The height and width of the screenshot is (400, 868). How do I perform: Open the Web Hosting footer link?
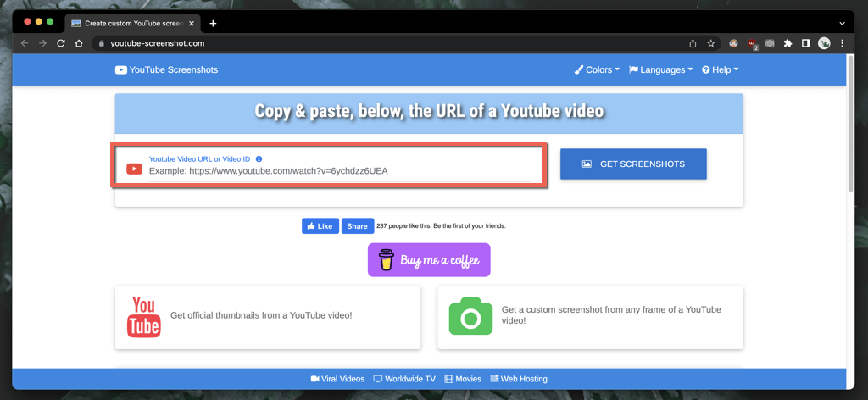[x=519, y=379]
